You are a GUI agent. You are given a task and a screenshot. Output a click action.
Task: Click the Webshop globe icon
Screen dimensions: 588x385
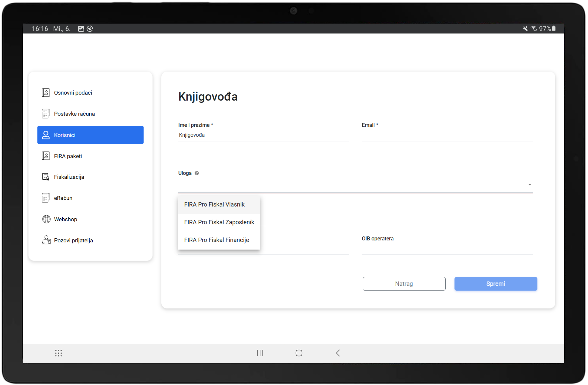pyautogui.click(x=46, y=219)
